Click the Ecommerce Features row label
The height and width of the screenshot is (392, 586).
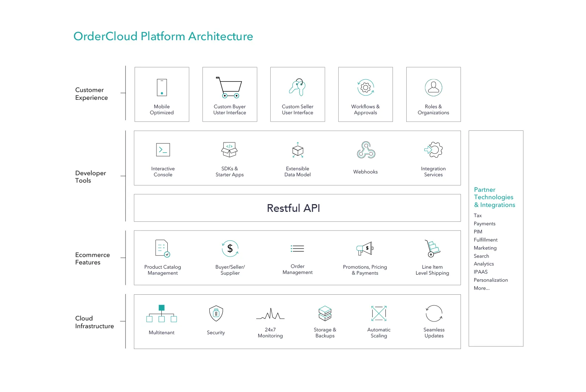(92, 258)
